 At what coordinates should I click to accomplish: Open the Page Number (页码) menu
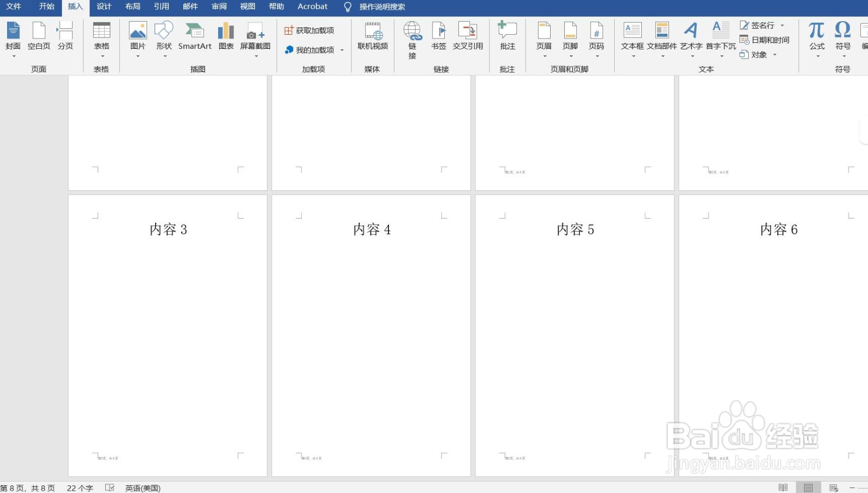pos(596,39)
